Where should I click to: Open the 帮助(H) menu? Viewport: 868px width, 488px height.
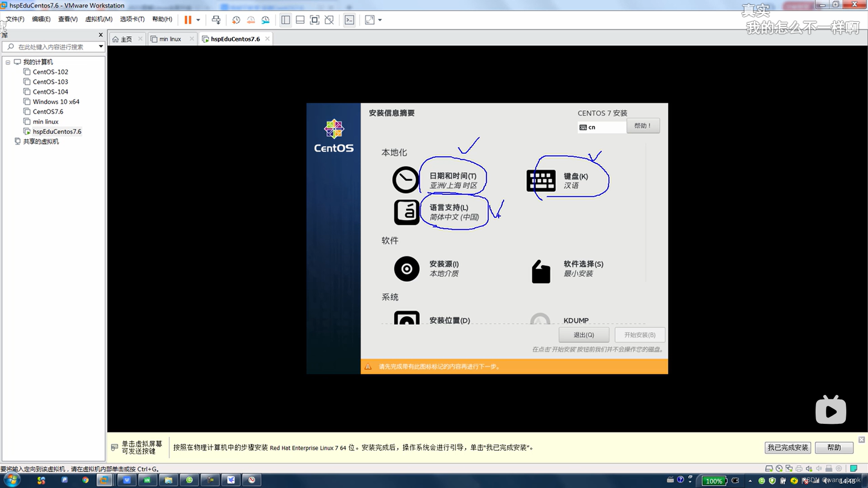[162, 19]
